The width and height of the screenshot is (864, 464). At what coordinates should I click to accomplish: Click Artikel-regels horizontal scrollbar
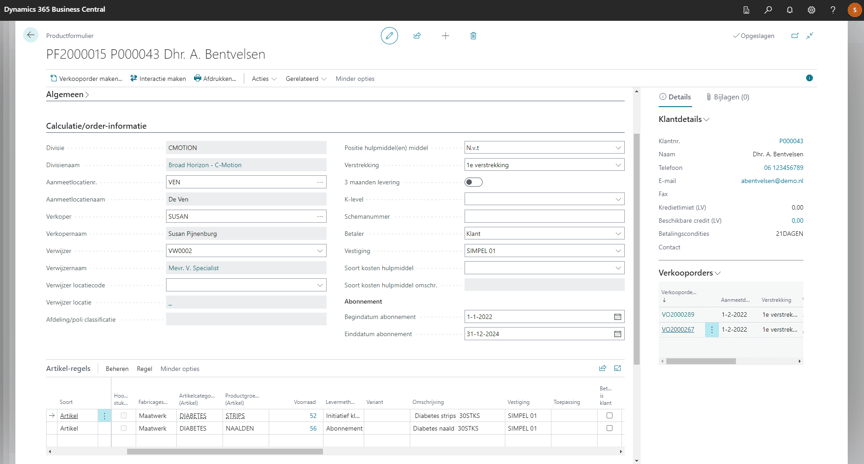coord(225,451)
